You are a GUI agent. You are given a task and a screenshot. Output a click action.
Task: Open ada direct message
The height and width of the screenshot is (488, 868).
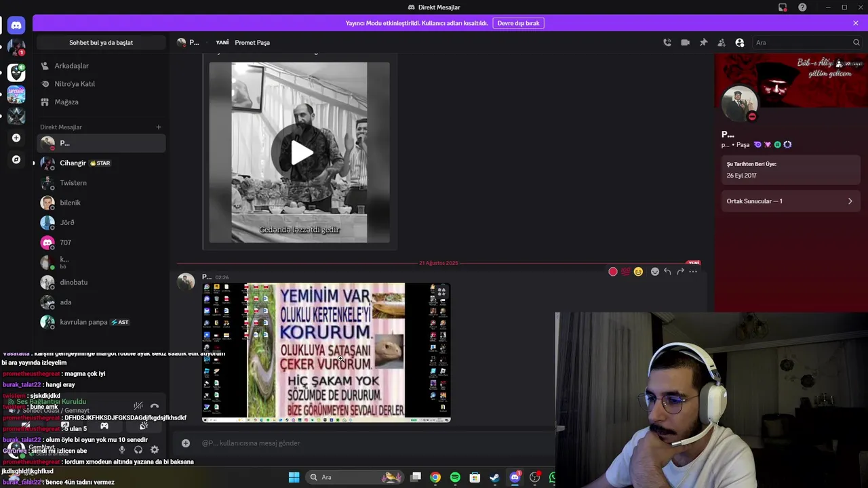click(101, 302)
